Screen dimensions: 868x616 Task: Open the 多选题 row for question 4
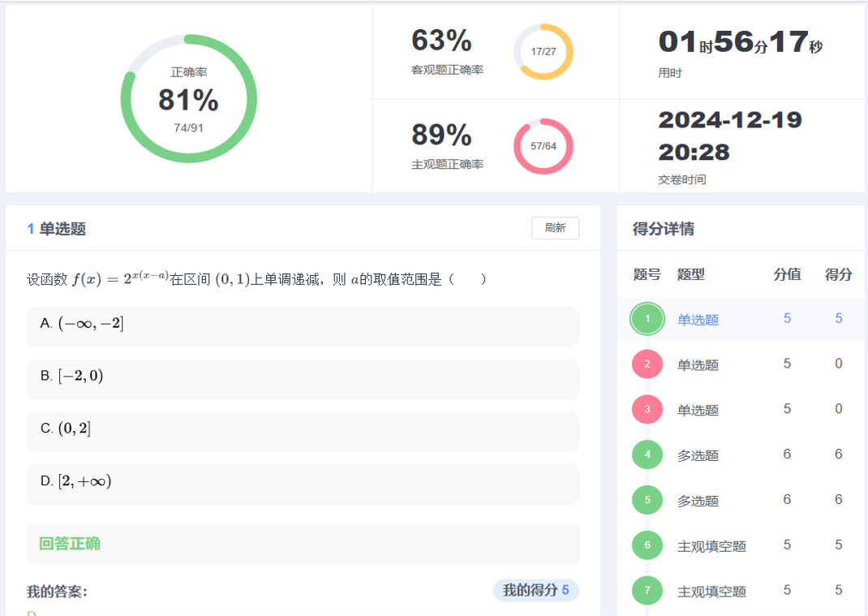[698, 455]
